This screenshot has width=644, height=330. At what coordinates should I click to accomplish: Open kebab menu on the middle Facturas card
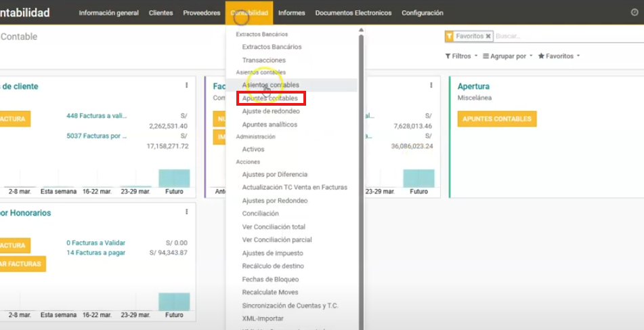click(x=431, y=85)
